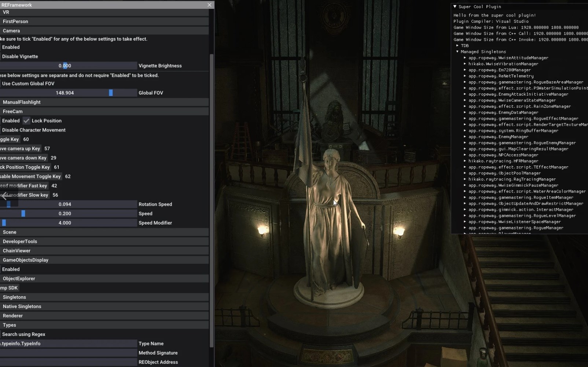Collapse the Camera section header
588x367 pixels.
[x=104, y=31]
